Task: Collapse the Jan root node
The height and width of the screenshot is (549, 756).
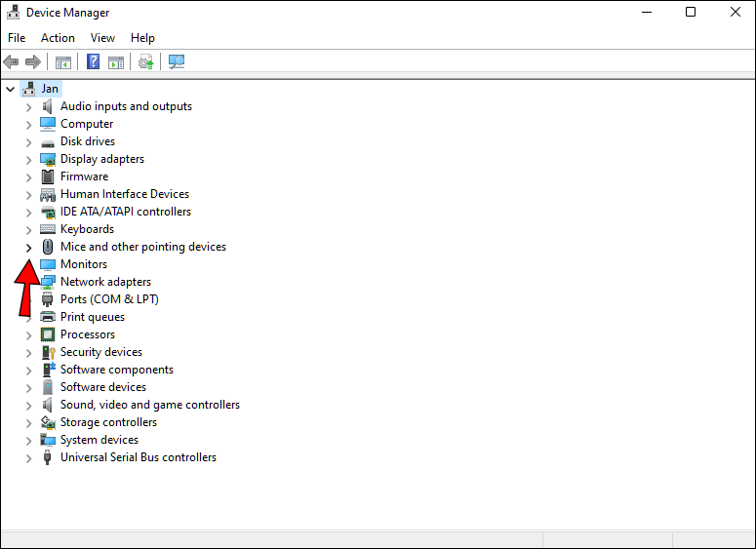Action: (x=10, y=89)
